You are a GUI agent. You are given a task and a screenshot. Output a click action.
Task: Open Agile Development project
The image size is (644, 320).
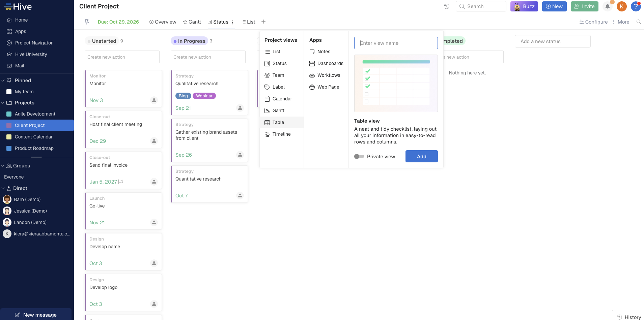37,114
